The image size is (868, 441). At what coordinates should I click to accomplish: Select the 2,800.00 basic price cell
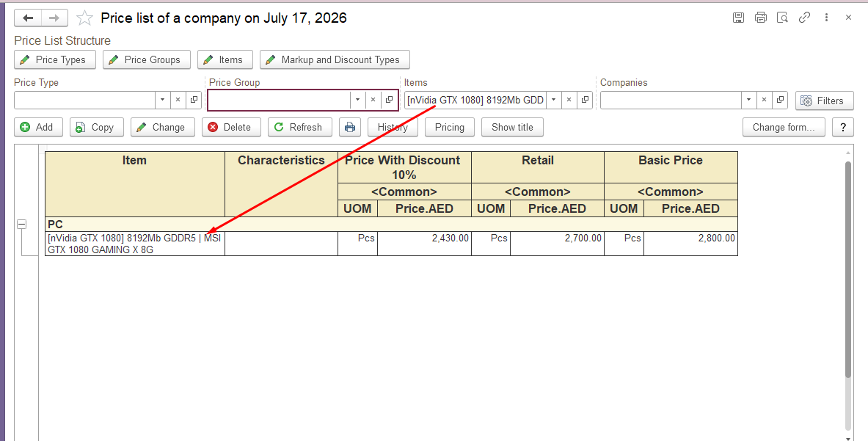tap(690, 244)
